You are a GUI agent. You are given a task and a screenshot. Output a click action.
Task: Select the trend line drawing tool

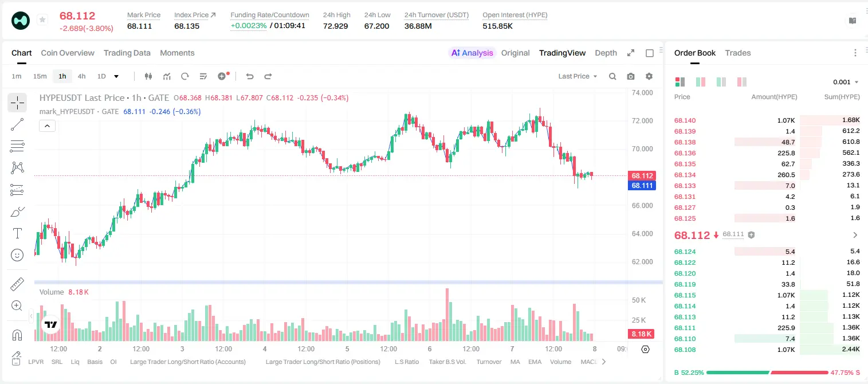point(17,124)
